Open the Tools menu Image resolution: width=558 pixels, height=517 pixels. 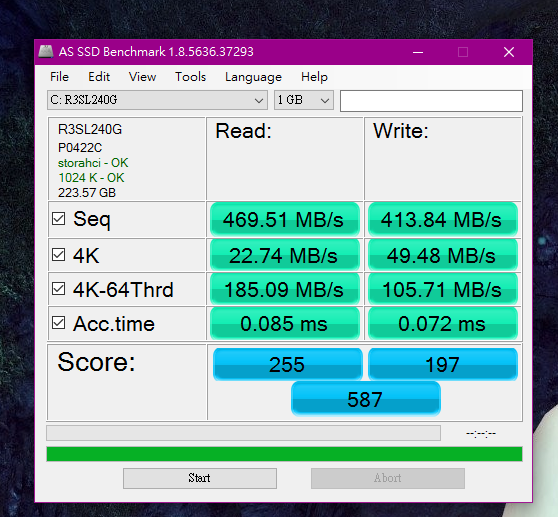pos(190,77)
